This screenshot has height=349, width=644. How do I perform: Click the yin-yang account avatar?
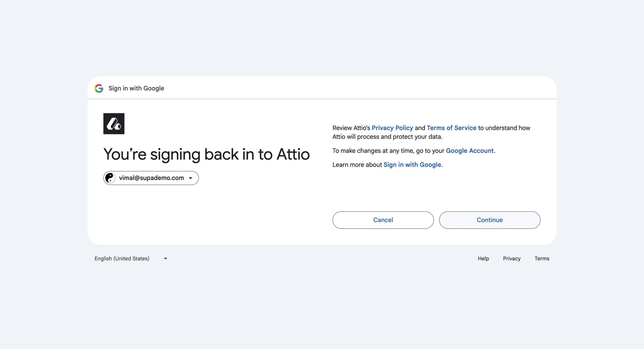coord(110,178)
